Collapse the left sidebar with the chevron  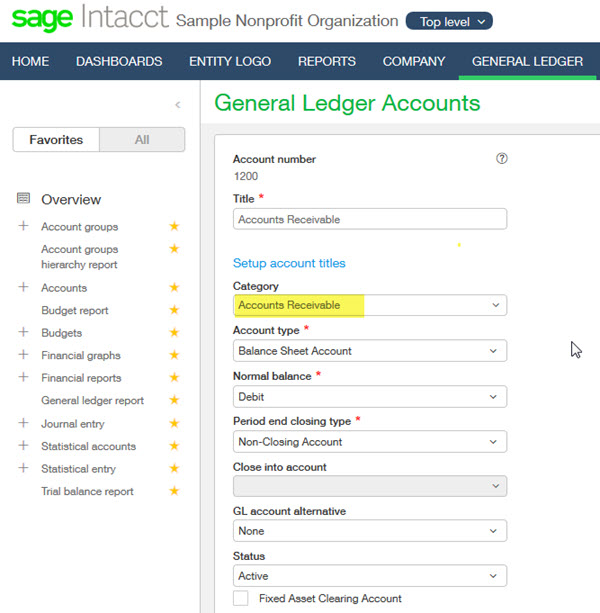click(x=178, y=105)
